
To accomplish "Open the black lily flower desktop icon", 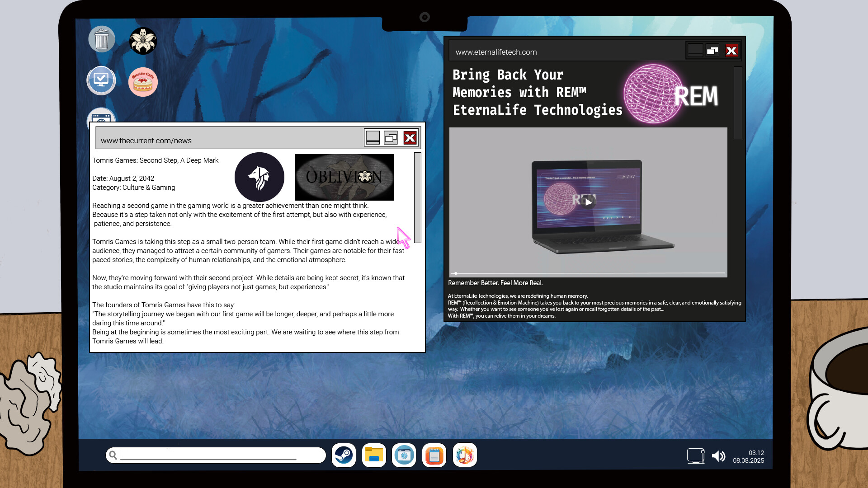I will [x=143, y=41].
